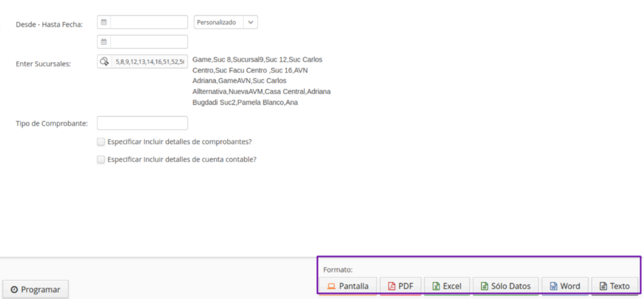Screen dimensions: 644x299
Task: Open the Sucursales lookup search icon
Action: coord(104,62)
